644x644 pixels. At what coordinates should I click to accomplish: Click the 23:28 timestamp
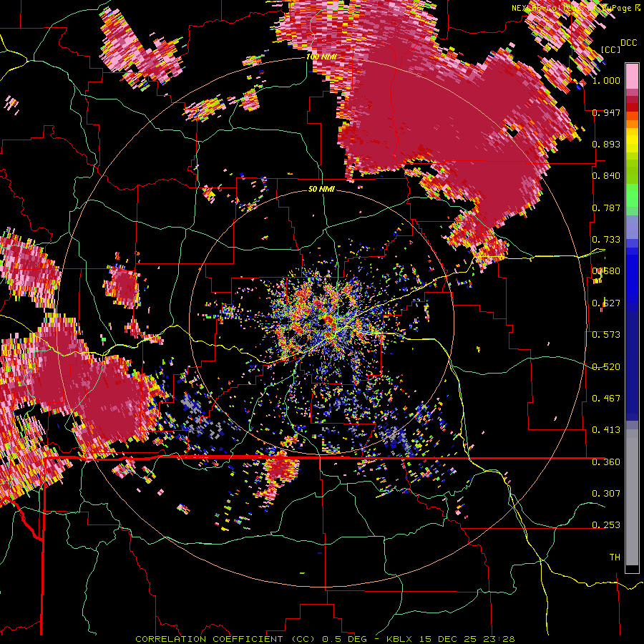click(x=498, y=639)
